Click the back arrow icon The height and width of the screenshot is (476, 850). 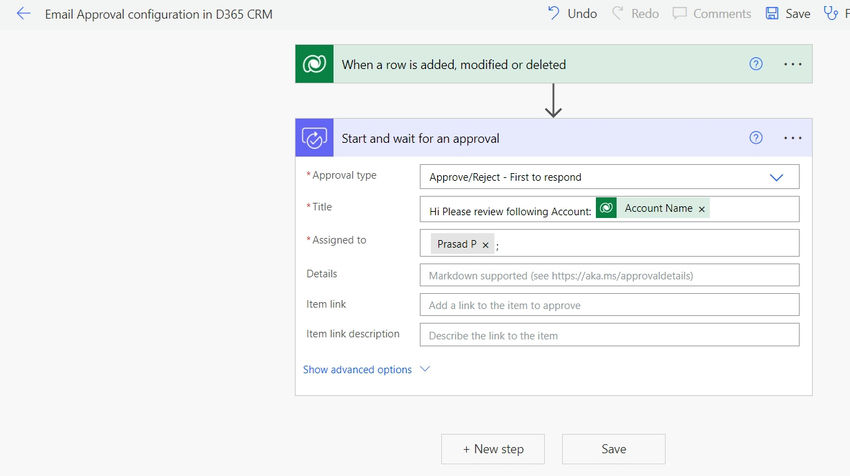click(24, 14)
